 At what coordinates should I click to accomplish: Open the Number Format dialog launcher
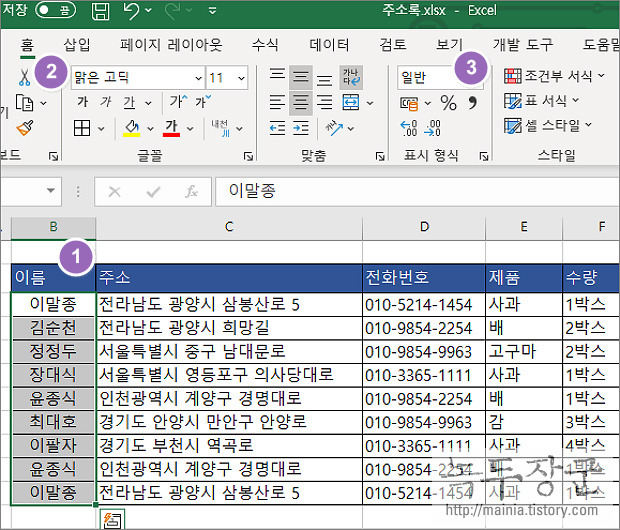[x=484, y=157]
